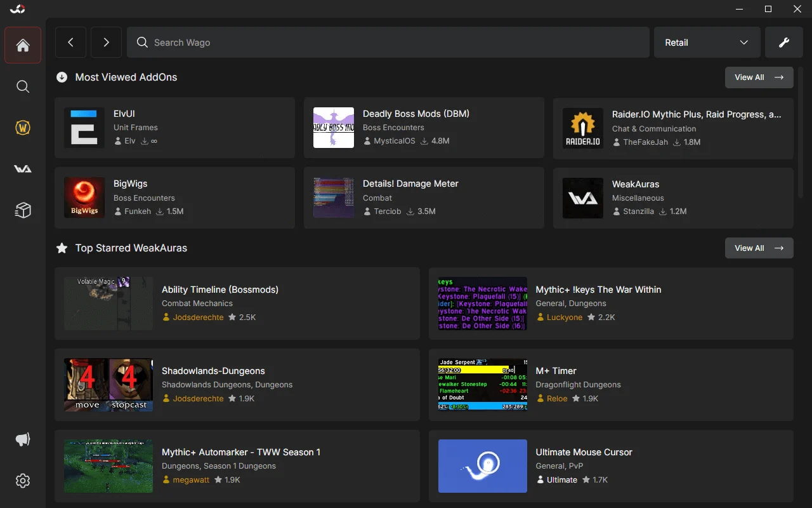The height and width of the screenshot is (508, 812).
Task: Open Details! Damage Meter addon
Action: [424, 197]
